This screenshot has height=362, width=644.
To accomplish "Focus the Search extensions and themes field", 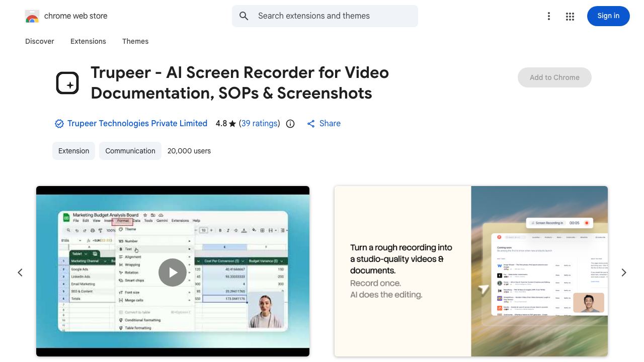I will pyautogui.click(x=325, y=16).
